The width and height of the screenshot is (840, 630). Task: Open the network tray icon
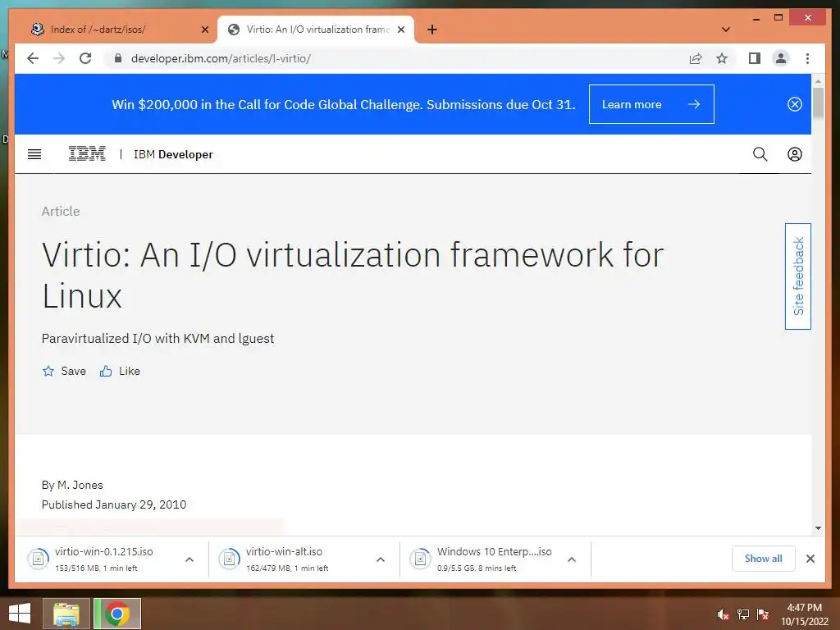[743, 614]
